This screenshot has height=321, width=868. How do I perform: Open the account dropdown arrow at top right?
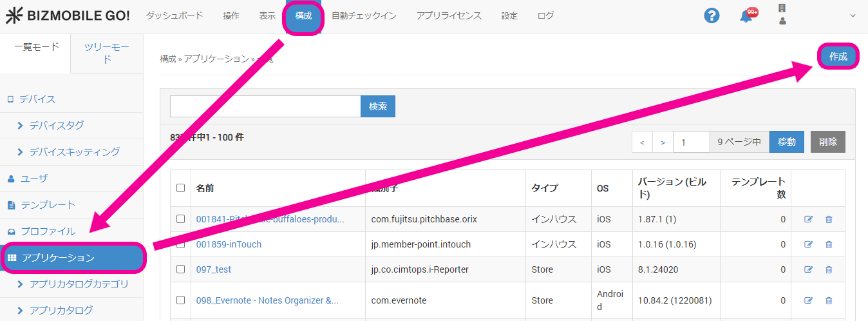(853, 16)
